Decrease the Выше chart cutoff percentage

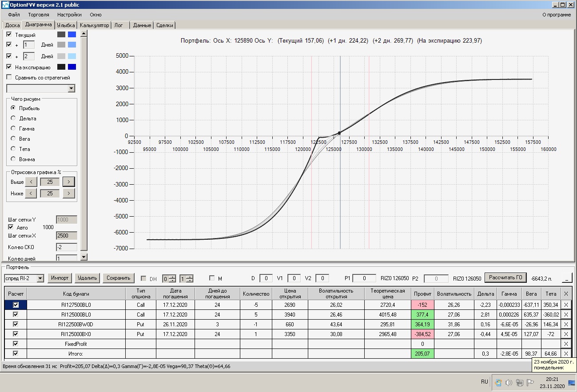[x=31, y=182]
